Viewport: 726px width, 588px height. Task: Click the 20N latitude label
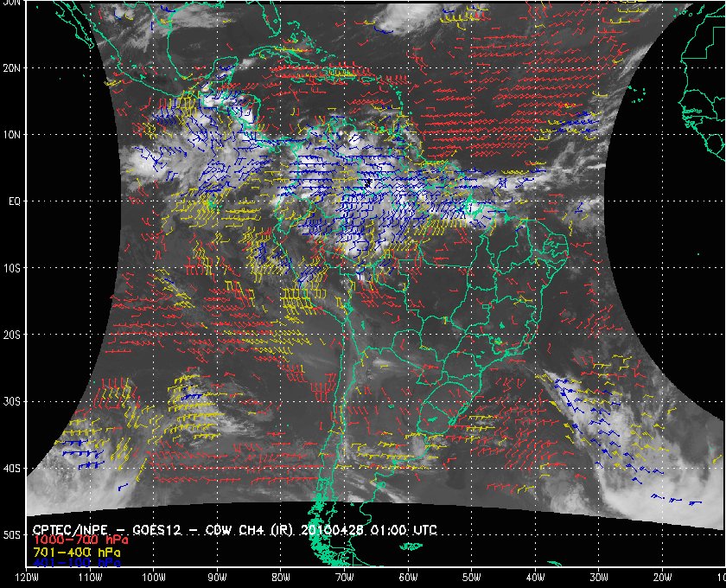[x=11, y=67]
